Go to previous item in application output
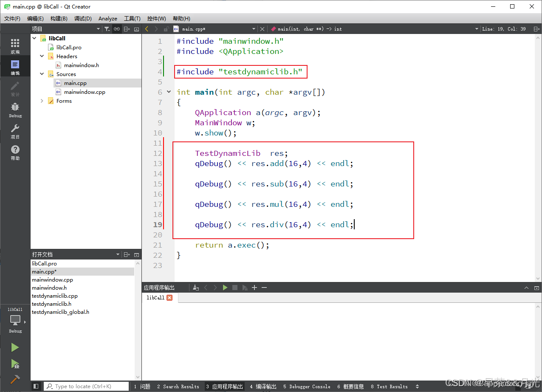The height and width of the screenshot is (392, 542). click(x=206, y=288)
